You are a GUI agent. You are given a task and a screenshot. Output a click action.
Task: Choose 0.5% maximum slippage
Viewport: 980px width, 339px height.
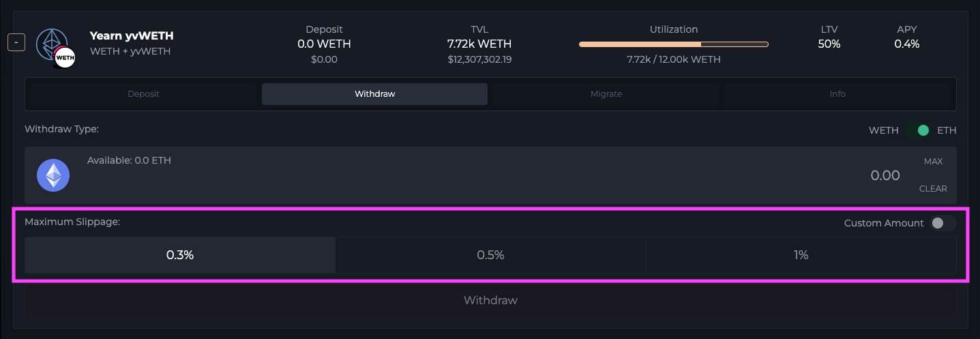(490, 255)
